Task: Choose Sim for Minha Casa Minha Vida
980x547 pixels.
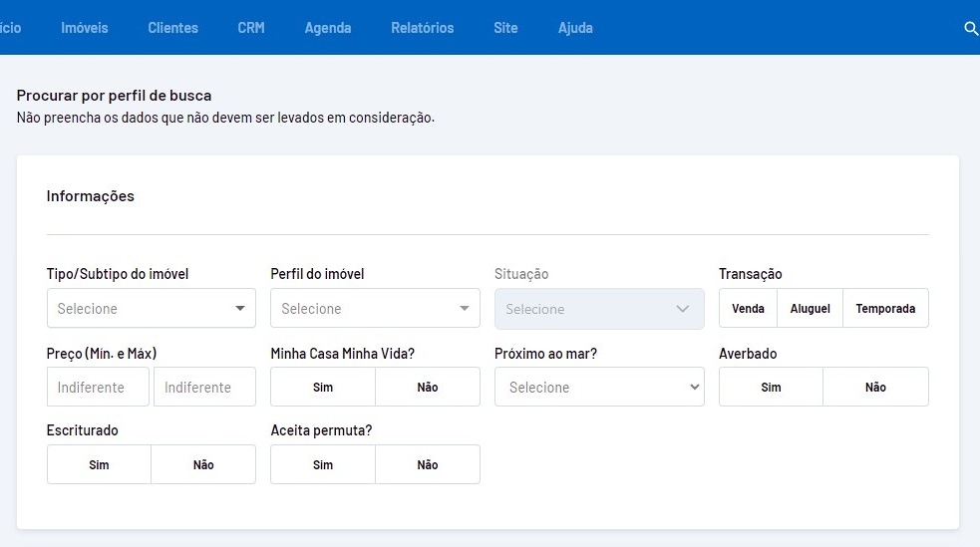Action: [x=323, y=388]
